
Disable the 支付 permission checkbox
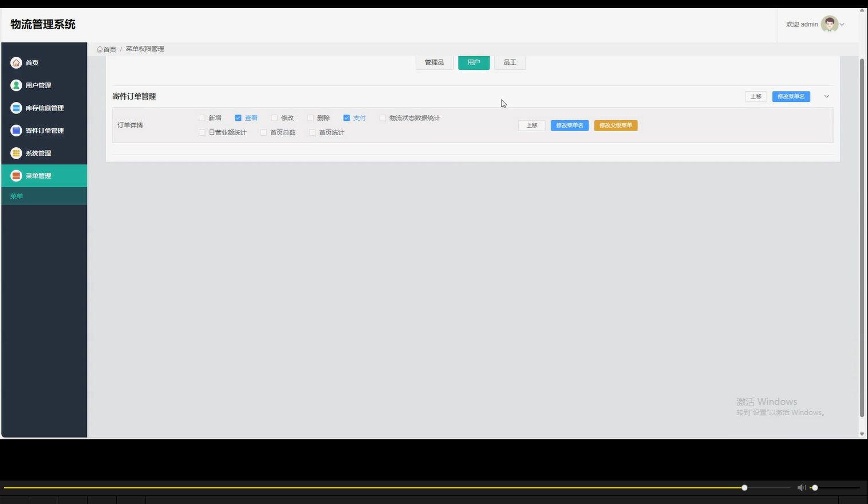coord(346,117)
